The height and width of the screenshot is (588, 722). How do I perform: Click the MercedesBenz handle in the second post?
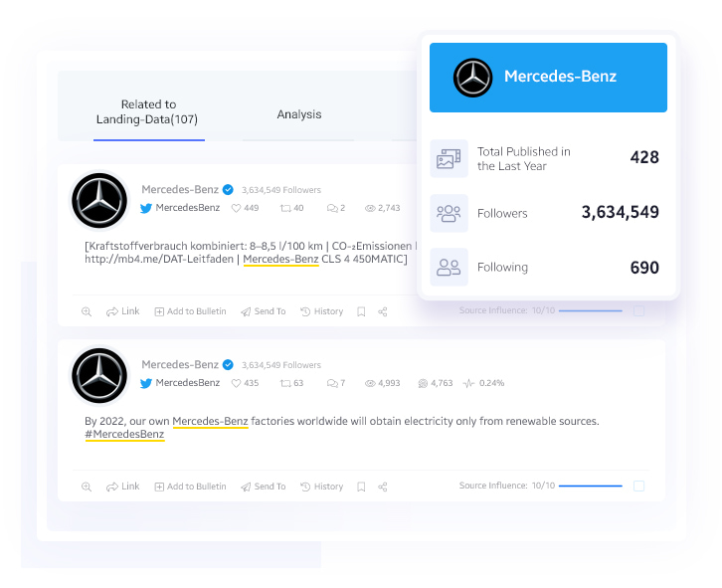[187, 383]
